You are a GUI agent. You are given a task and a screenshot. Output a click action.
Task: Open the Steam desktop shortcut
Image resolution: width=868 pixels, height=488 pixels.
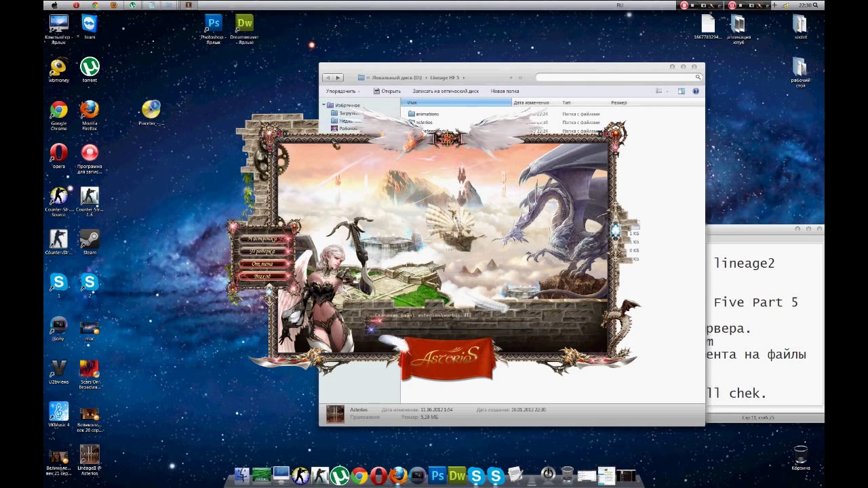click(x=90, y=242)
